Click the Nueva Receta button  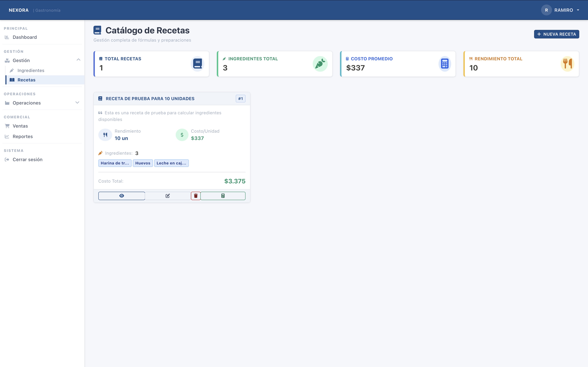click(x=556, y=34)
